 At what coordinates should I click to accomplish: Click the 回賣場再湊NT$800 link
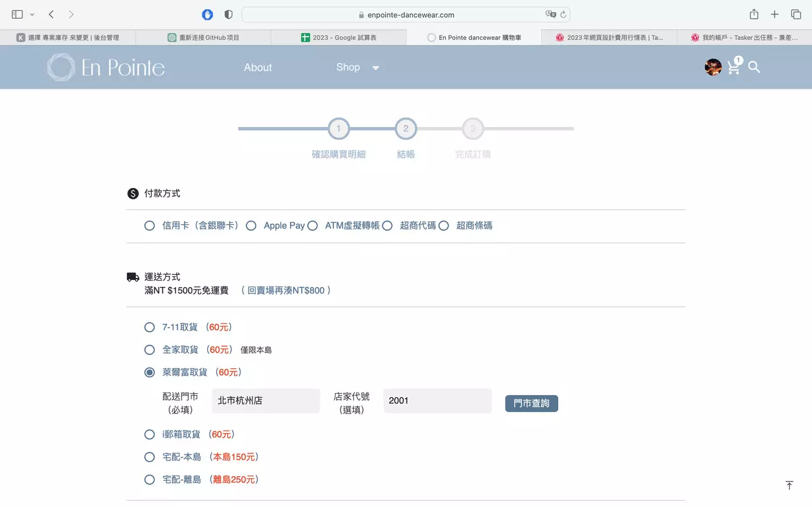tap(285, 290)
